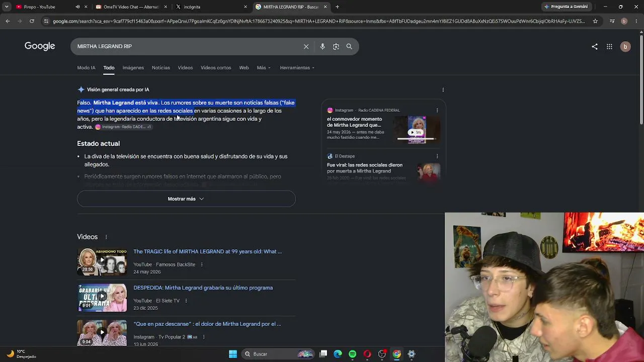Open options for the Radio CADENA FEDERAL card
This screenshot has height=362, width=644.
437,110
